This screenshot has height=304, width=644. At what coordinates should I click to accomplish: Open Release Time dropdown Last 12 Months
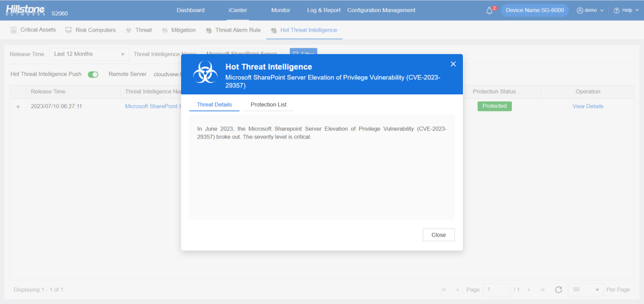89,54
